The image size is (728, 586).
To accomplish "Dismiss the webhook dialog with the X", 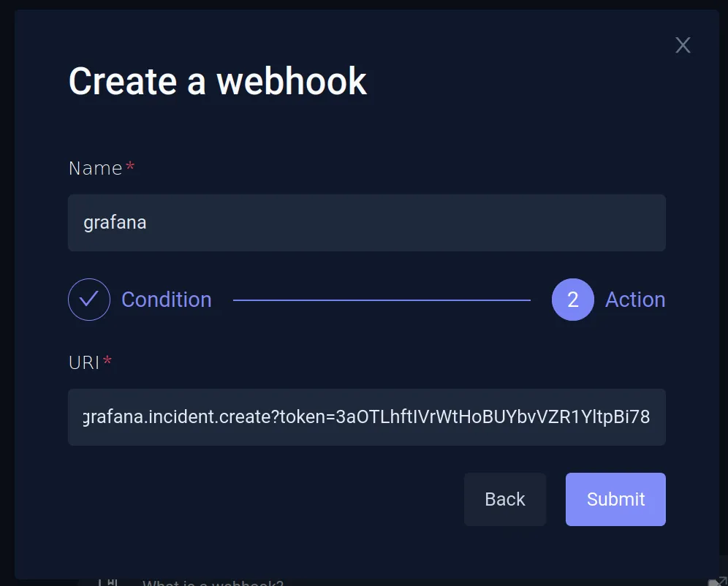I will 683,45.
